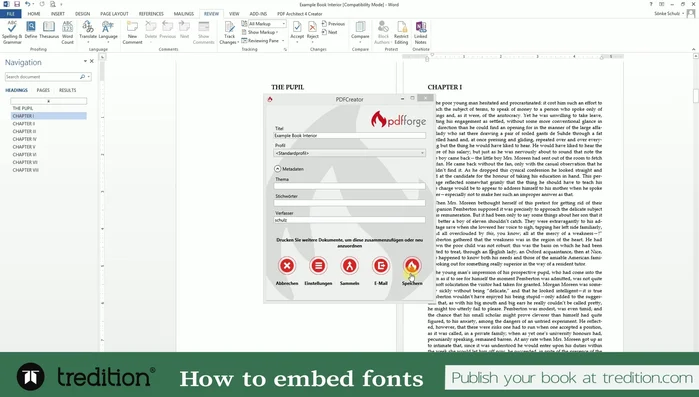Viewport: 699px width, 397px height.
Task: Collapse the Metadaten section
Action: 277,169
